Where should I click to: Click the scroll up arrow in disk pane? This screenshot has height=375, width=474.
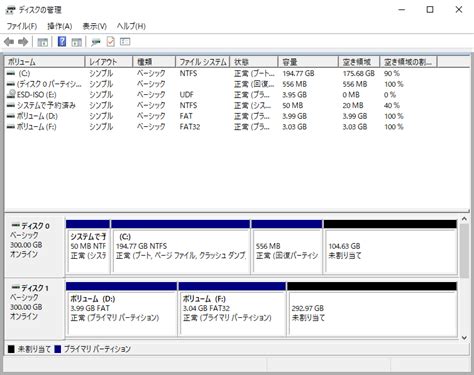point(464,219)
